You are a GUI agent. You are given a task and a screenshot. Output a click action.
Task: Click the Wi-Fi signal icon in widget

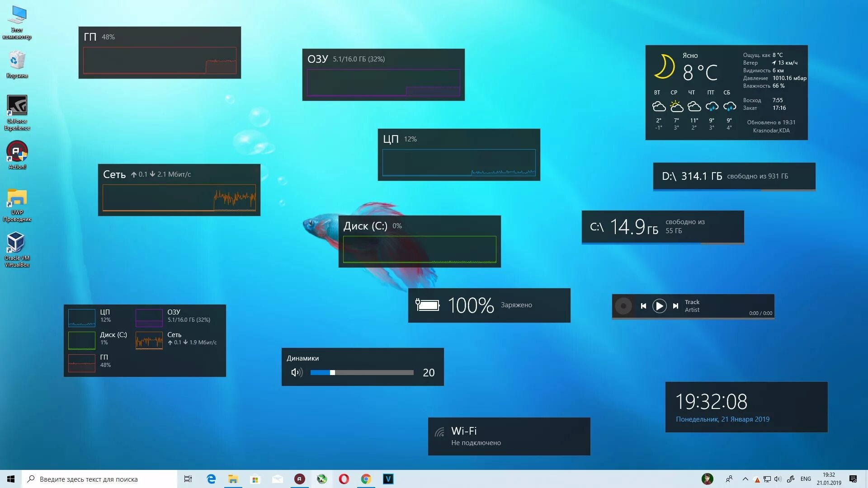click(439, 433)
